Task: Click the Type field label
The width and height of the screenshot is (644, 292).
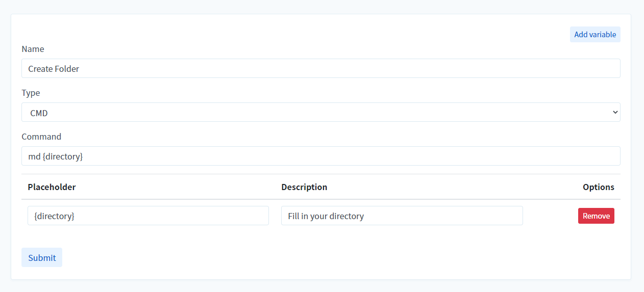Action: click(31, 93)
